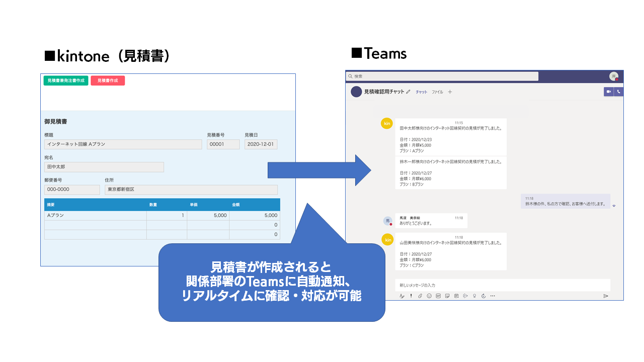Click 見積日 field 2020-12-01
Screen dimensions: 644x362
(261, 144)
